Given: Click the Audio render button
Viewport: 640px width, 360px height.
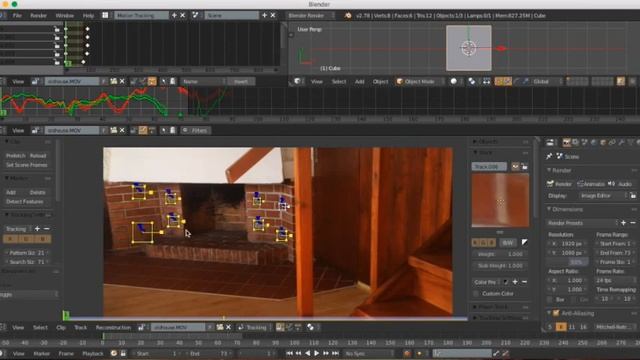Looking at the screenshot, I should [621, 184].
